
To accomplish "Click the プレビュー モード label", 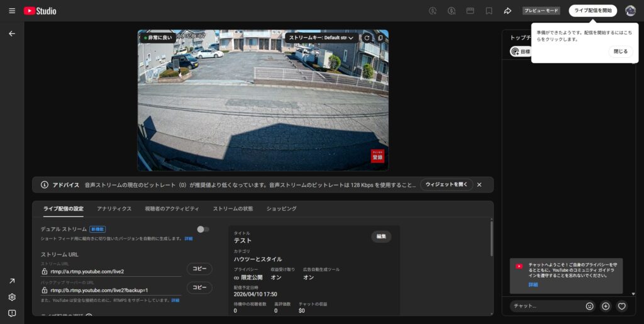I will 541,11.
